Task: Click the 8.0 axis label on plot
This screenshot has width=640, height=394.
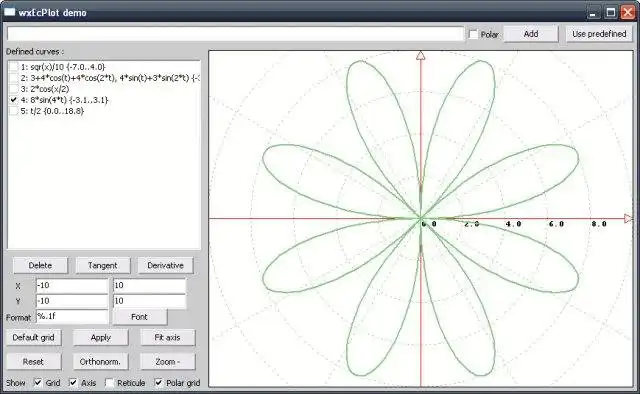Action: 599,224
